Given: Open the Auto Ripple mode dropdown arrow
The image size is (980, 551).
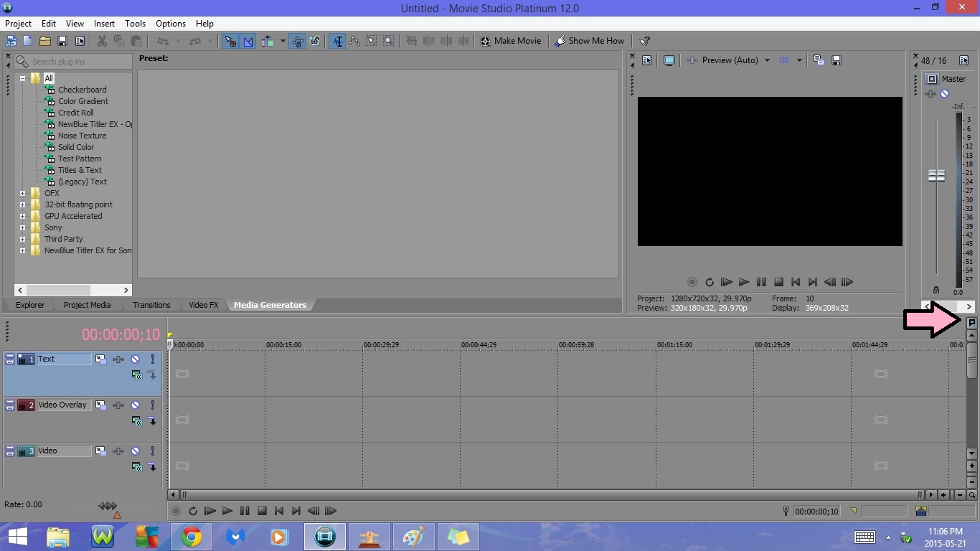Looking at the screenshot, I should coord(283,41).
